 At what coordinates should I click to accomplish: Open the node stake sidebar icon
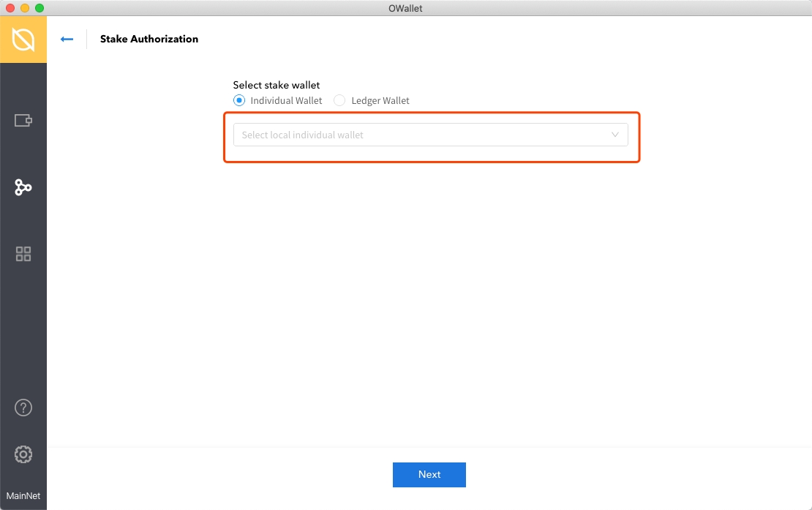pos(23,188)
